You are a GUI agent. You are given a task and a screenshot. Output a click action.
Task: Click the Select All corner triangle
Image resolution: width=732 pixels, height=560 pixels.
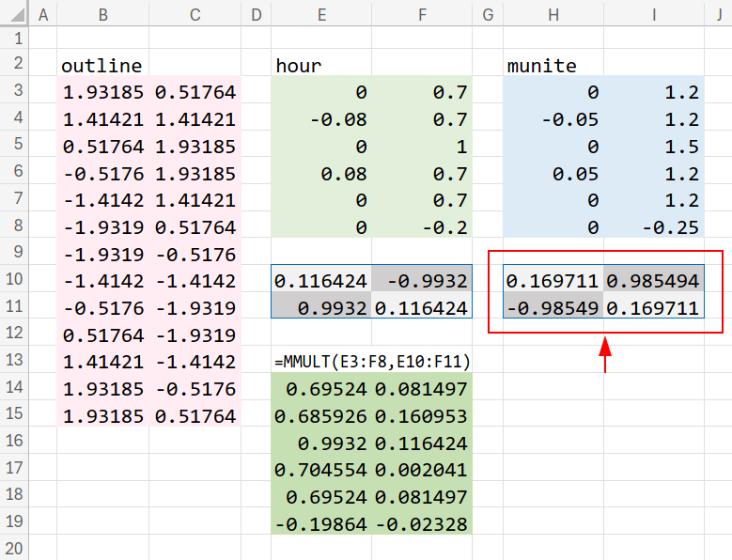tap(14, 13)
